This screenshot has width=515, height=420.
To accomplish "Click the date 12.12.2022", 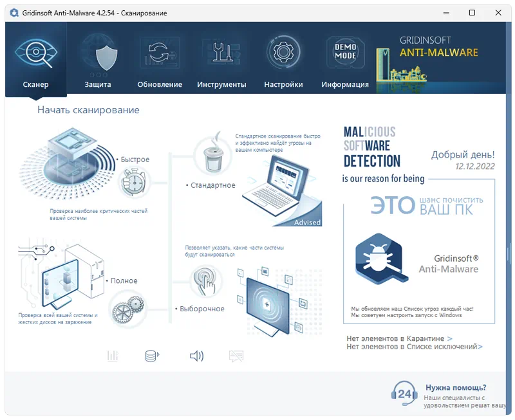I will coord(475,167).
